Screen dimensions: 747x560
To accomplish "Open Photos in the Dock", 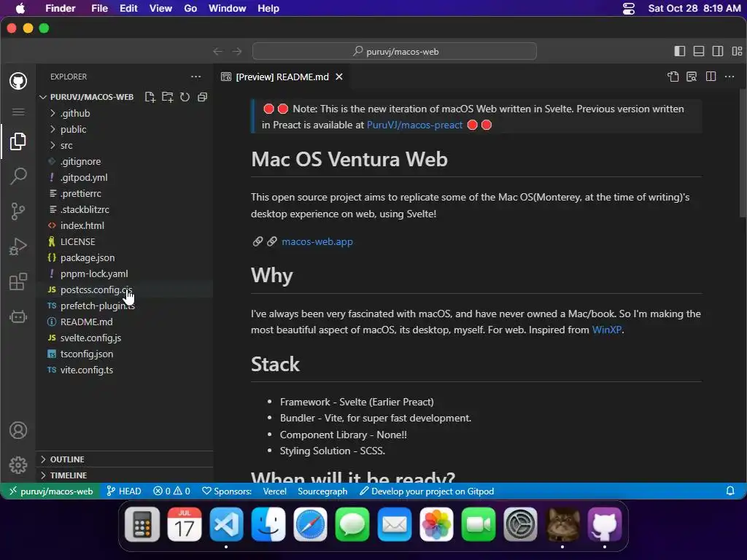I will point(436,525).
